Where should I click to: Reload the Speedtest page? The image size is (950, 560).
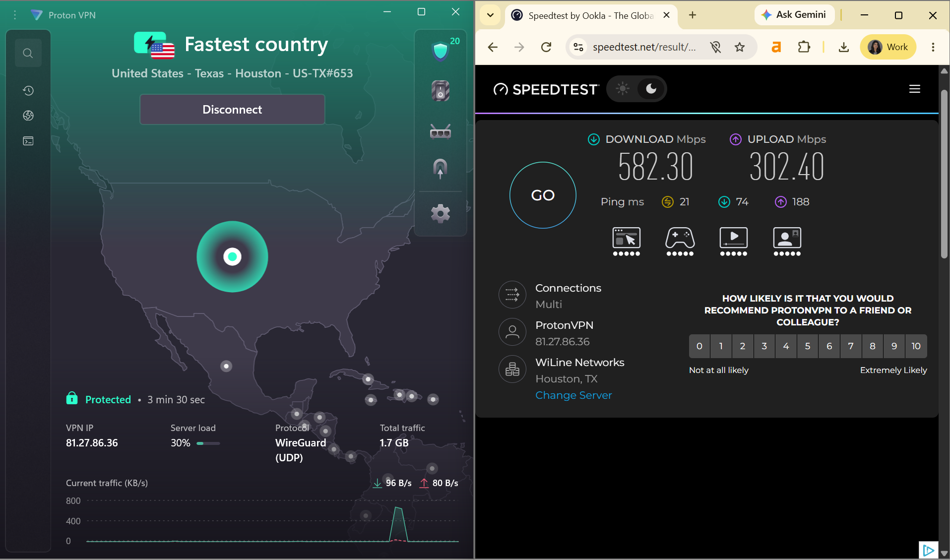(546, 47)
